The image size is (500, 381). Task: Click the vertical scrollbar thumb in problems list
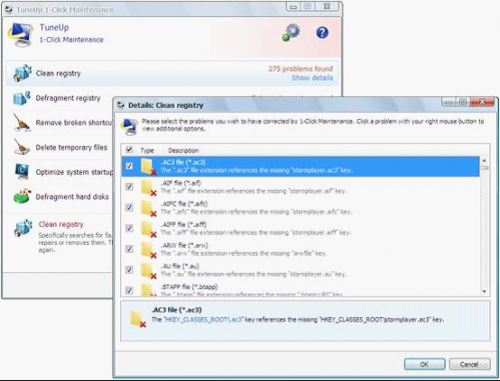484,168
